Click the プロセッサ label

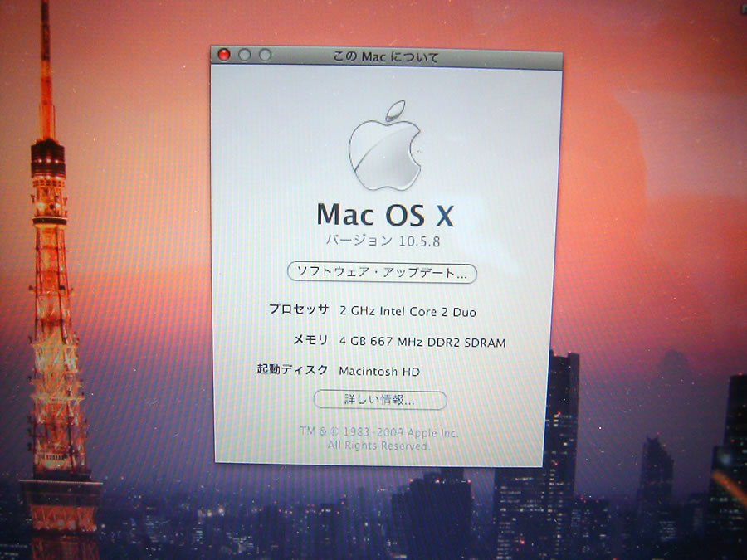[299, 309]
